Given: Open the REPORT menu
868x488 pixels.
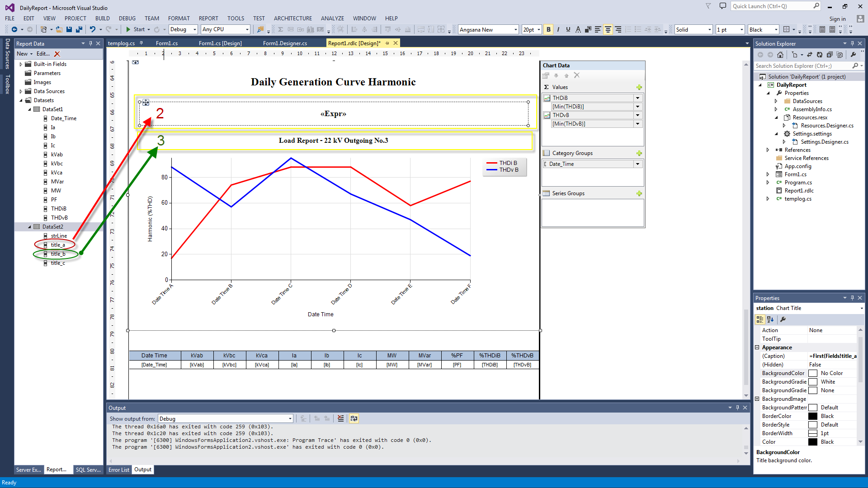Looking at the screenshot, I should pos(208,19).
